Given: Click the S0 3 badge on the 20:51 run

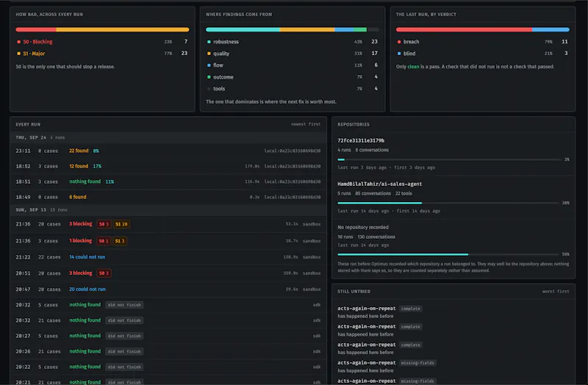Looking at the screenshot, I should 104,273.
